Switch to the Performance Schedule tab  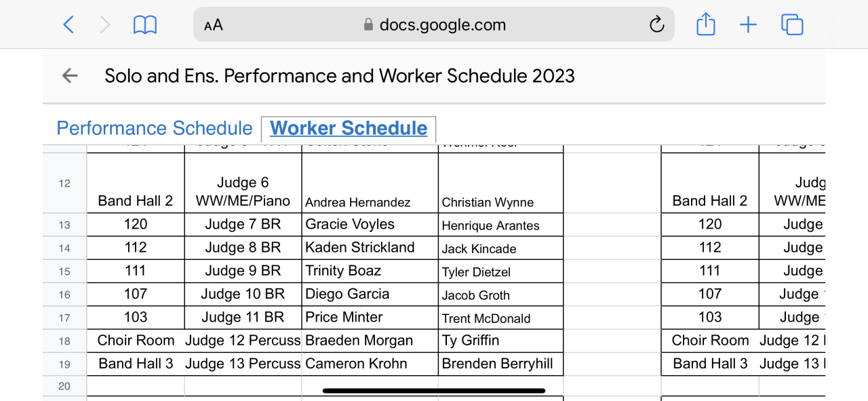[155, 128]
